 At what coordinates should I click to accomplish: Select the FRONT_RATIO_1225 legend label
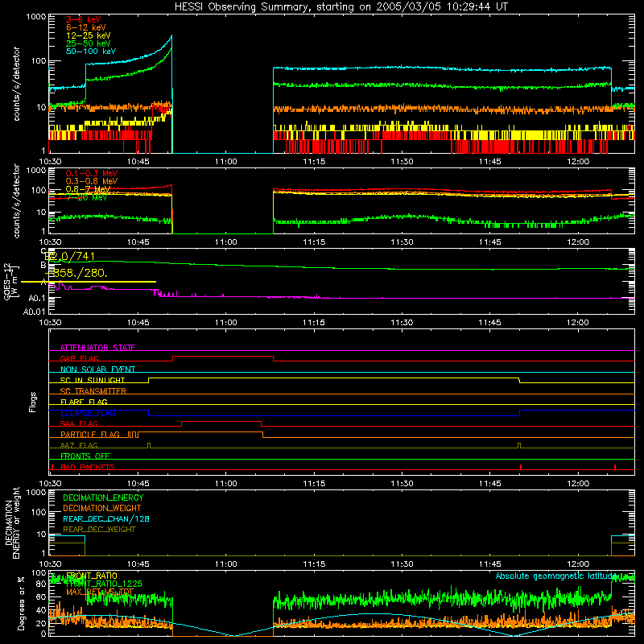coord(104,584)
